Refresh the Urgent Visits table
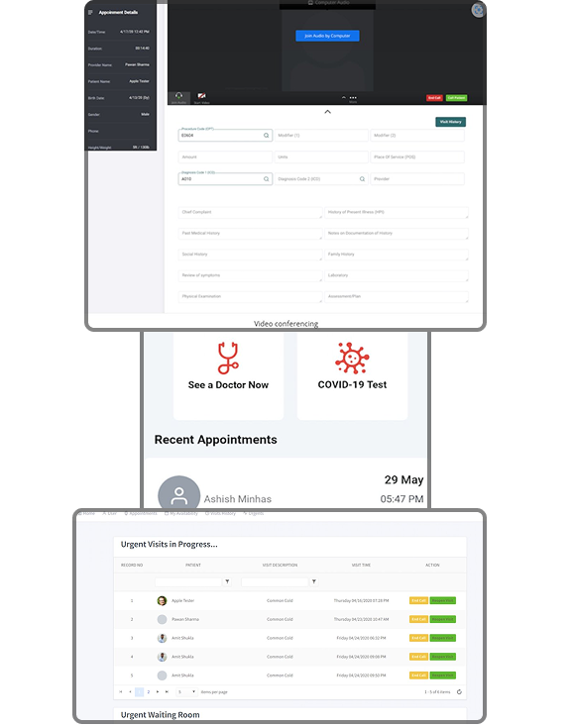Image resolution: width=571 pixels, height=728 pixels. tap(459, 692)
